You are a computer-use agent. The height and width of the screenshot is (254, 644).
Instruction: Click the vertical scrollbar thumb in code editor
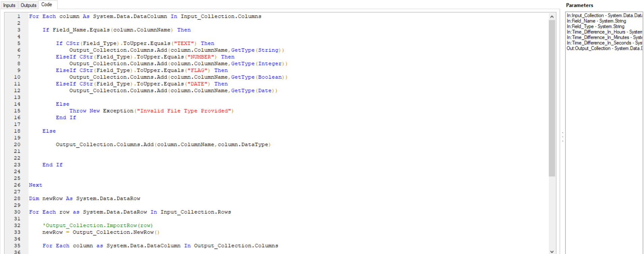coord(552,98)
